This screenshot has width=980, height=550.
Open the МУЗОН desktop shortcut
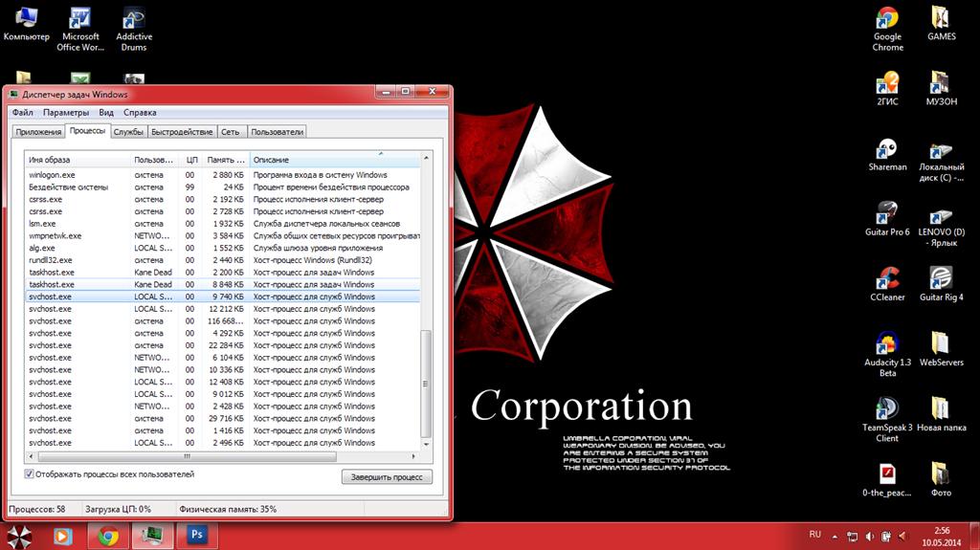click(x=942, y=89)
